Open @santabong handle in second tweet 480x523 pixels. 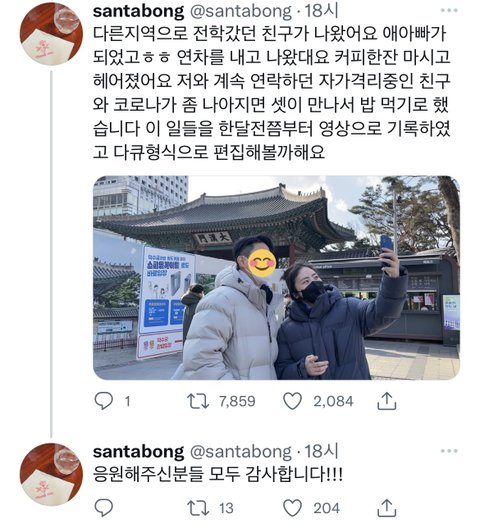tap(241, 452)
